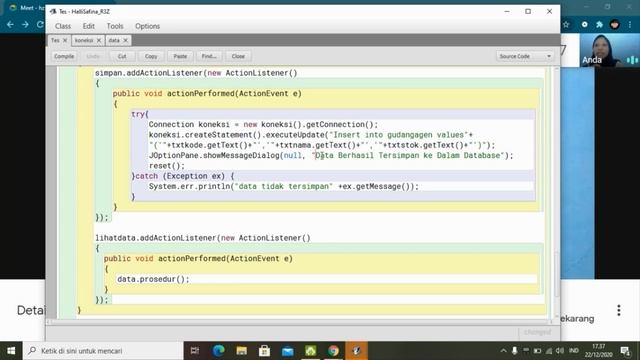The image size is (640, 360).
Task: Click the 'changed' status label
Action: point(538,333)
